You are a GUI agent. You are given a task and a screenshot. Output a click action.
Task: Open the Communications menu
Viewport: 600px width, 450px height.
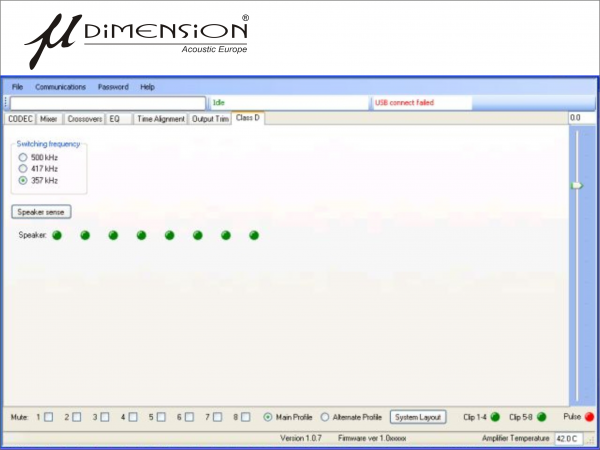point(60,87)
